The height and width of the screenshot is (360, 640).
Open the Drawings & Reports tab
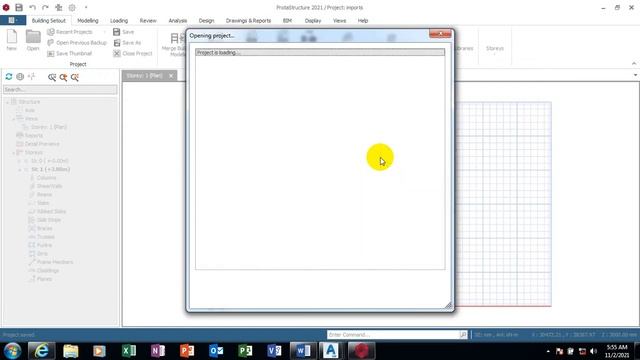[x=248, y=20]
